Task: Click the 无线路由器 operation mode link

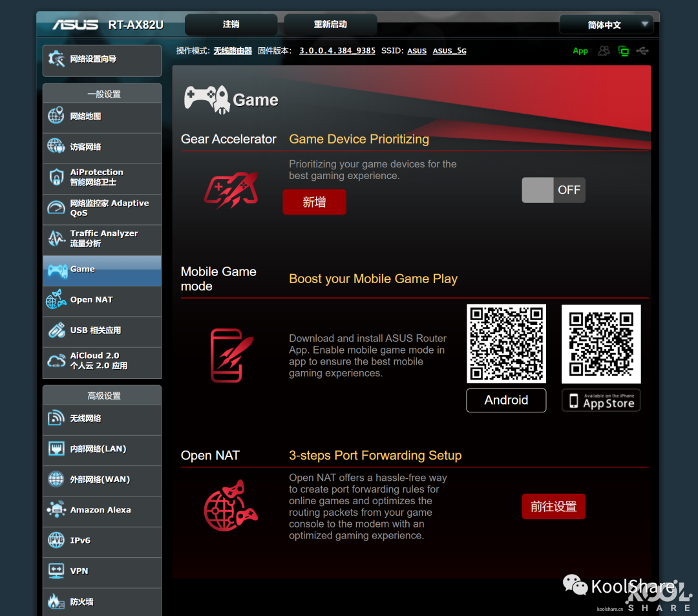Action: point(233,50)
